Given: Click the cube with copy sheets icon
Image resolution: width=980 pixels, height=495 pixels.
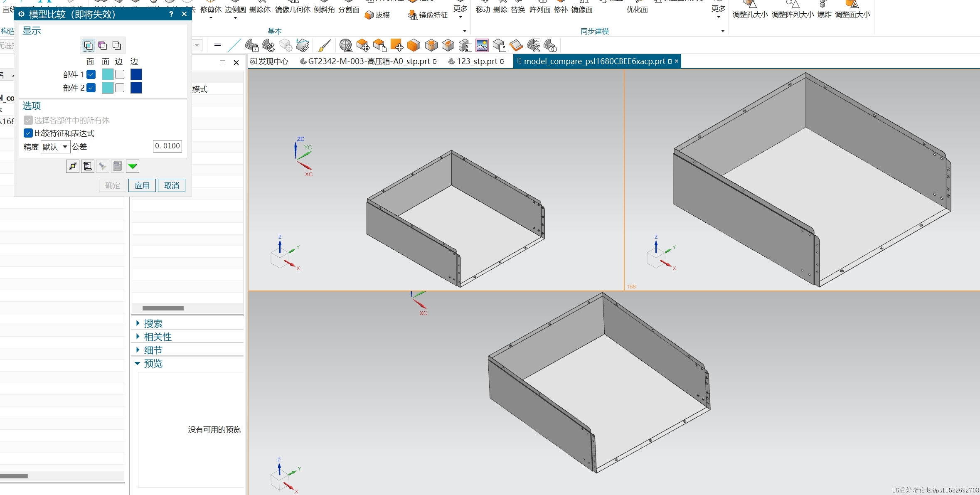Looking at the screenshot, I should (x=380, y=45).
